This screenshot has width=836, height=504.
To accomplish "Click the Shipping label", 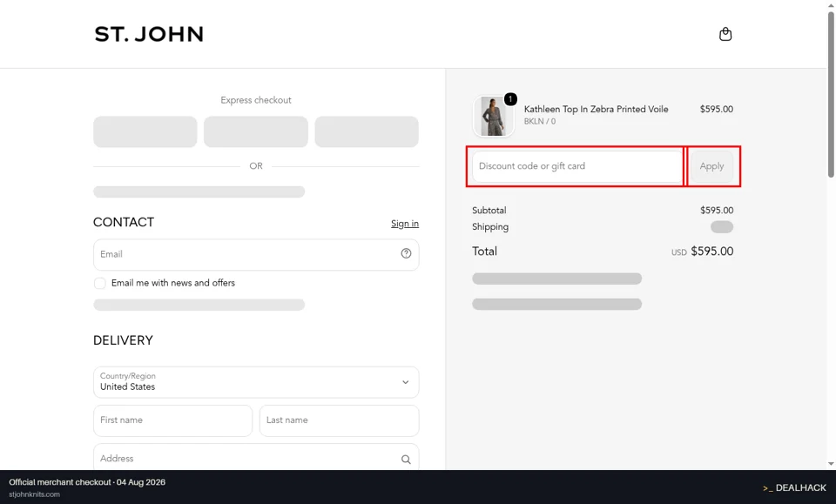I will pyautogui.click(x=490, y=227).
